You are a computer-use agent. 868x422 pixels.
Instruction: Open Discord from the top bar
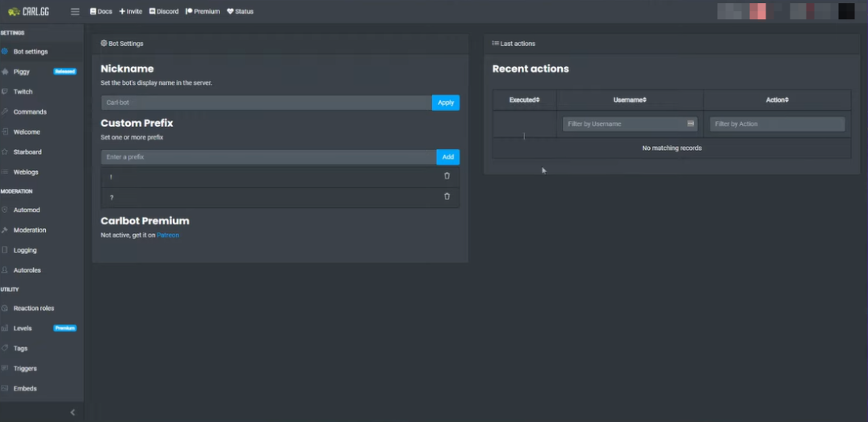164,11
